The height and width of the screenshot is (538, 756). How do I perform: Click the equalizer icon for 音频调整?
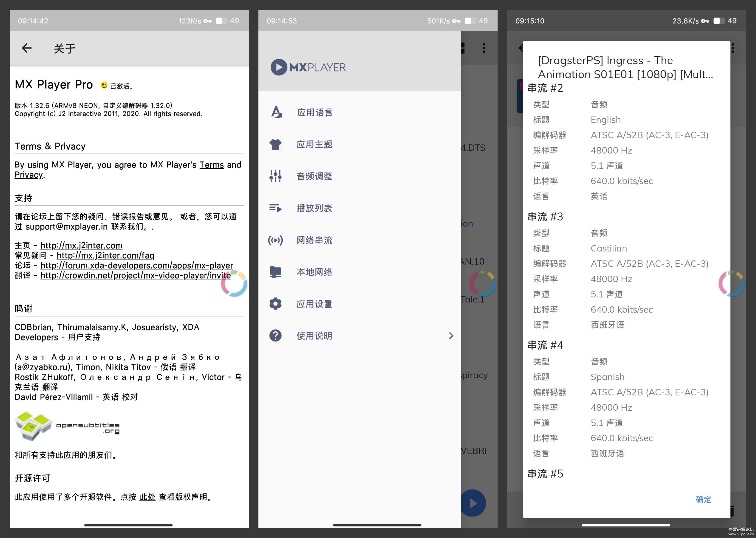click(275, 176)
